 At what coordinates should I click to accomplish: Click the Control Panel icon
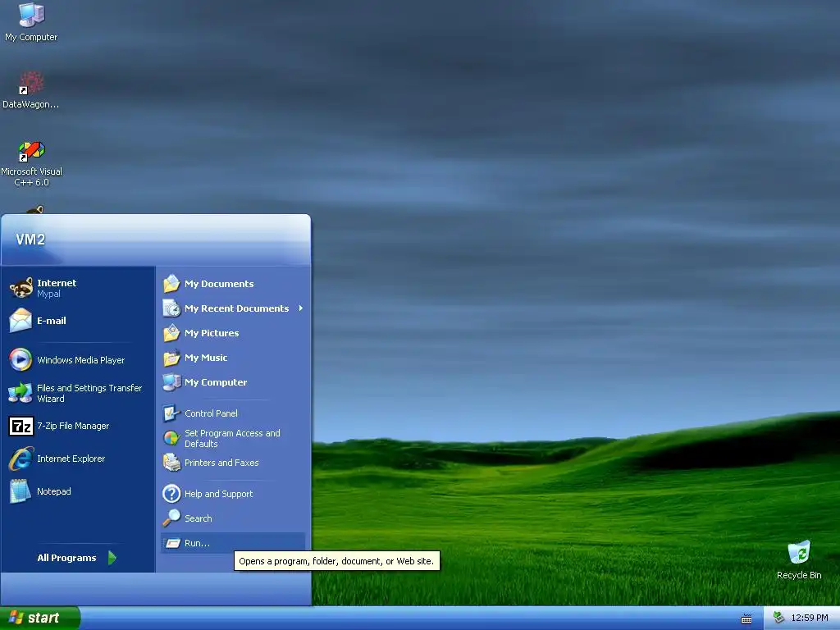[x=171, y=413]
